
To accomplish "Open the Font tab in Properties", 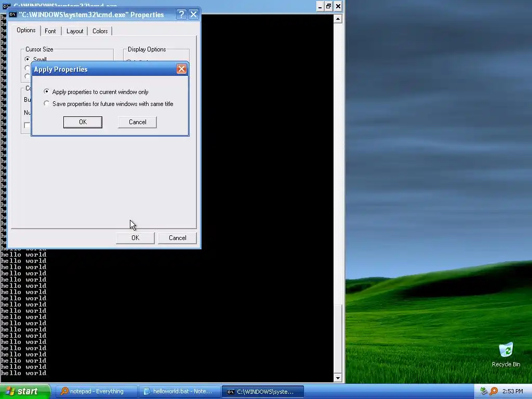I will (50, 31).
